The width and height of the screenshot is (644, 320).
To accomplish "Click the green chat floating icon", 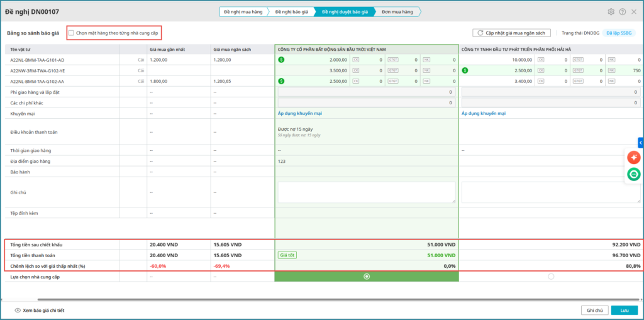I will 633,174.
